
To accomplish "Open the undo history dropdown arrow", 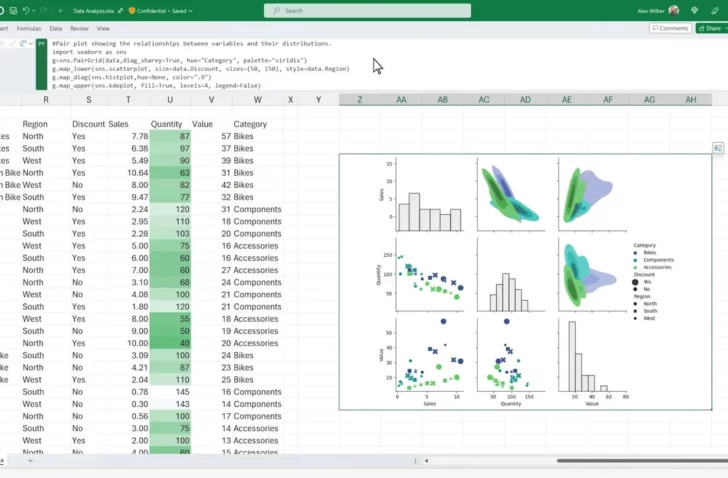I will pyautogui.click(x=33, y=11).
